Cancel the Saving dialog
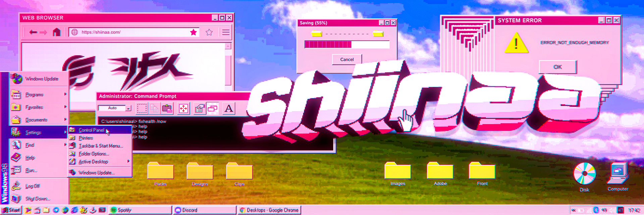 tap(347, 59)
